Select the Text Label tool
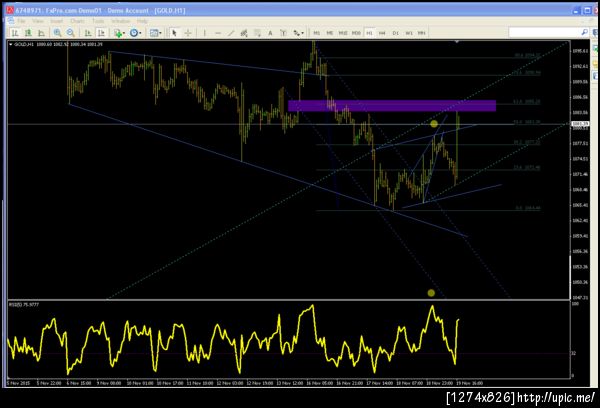The image size is (600, 408). [283, 33]
